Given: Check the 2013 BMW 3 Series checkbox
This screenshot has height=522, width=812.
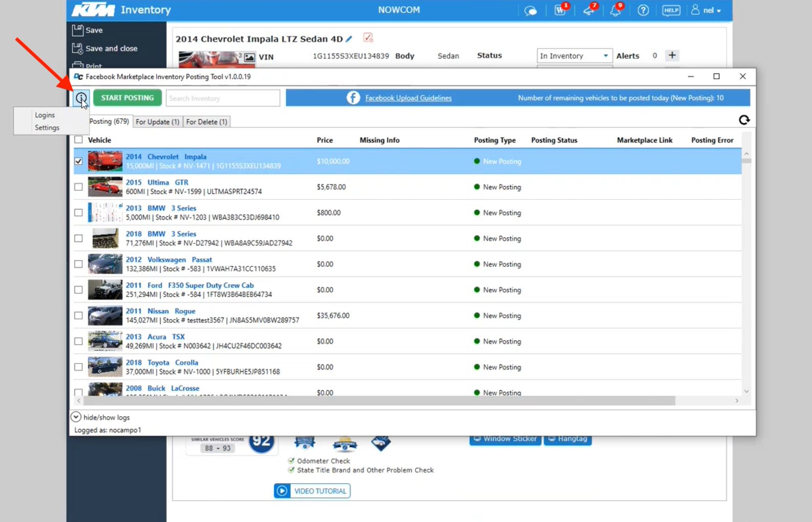Looking at the screenshot, I should click(x=78, y=213).
